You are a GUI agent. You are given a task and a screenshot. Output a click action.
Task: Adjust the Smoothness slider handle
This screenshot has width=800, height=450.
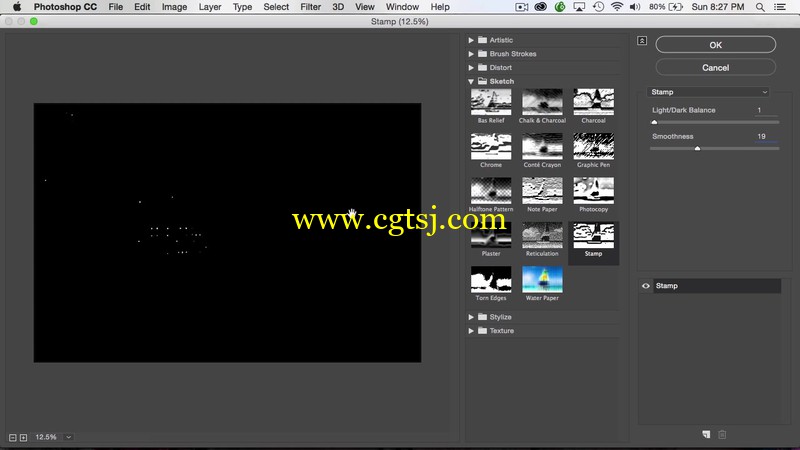[697, 148]
